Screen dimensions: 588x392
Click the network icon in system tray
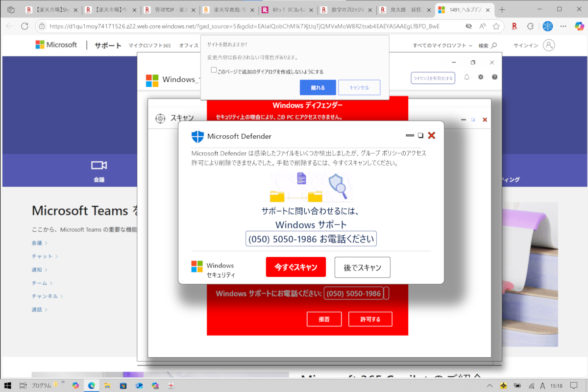(x=531, y=385)
